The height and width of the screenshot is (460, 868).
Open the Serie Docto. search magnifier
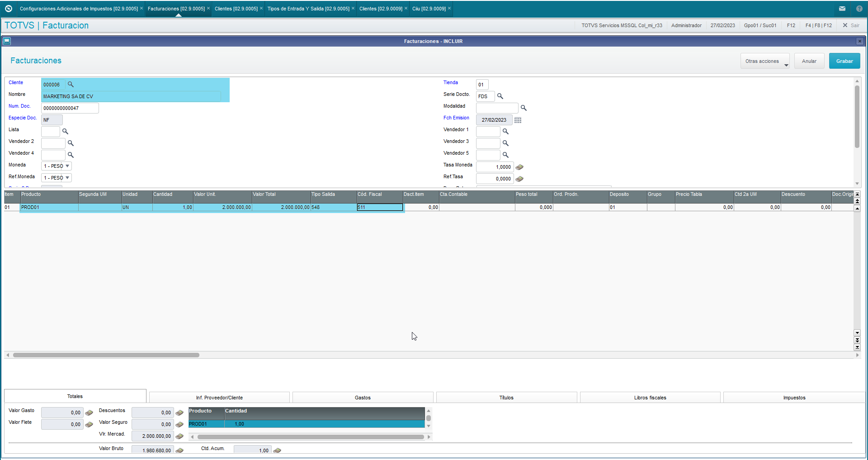(x=500, y=96)
